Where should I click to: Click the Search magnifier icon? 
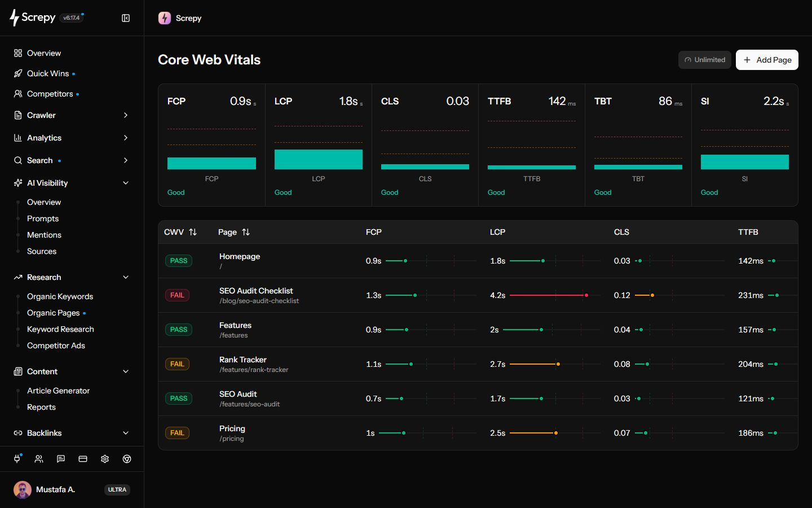coord(18,160)
